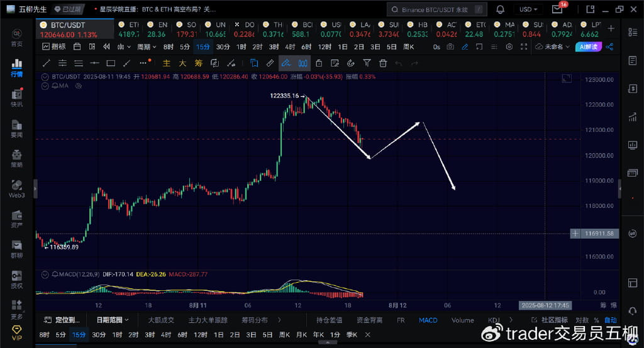This screenshot has width=644, height=348.
Task: Close the bottom timeframe bar X
Action: pos(367,335)
